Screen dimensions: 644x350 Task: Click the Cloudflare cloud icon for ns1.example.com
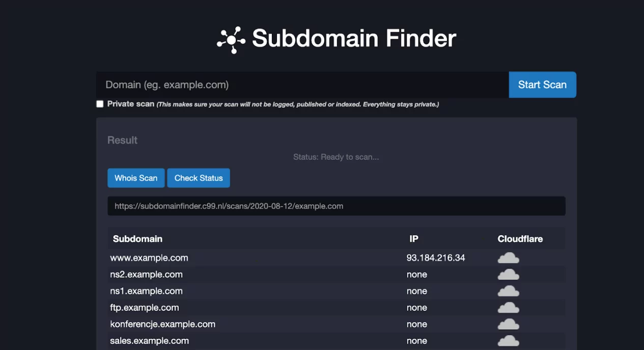pos(508,290)
